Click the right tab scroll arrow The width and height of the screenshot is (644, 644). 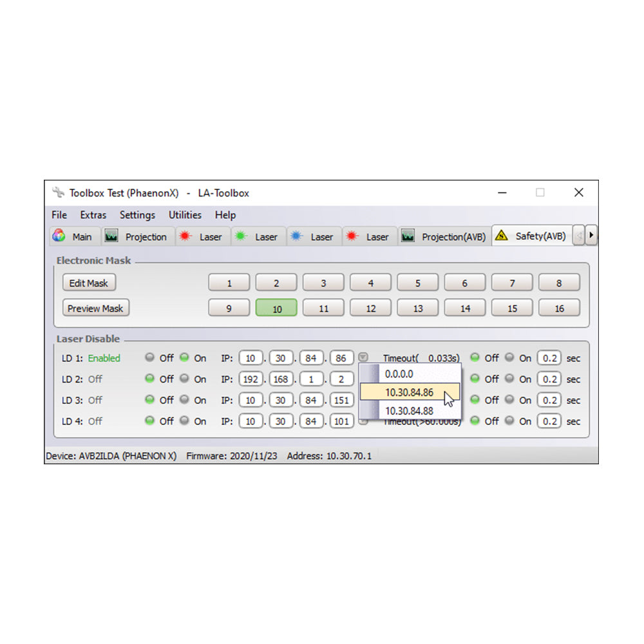coord(591,235)
